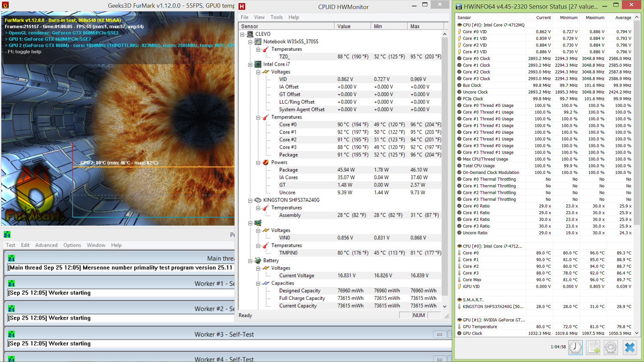Viewport: 644px width, 362px height.
Task: Click HWMonitor red H title icon
Action: pos(242,6)
